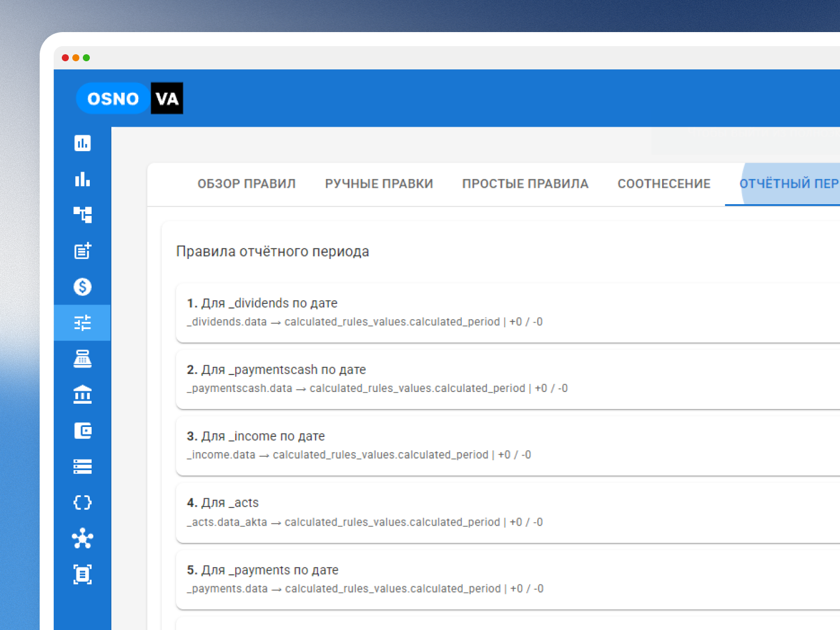840x630 pixels.
Task: Open the wallet icon in sidebar
Action: click(82, 430)
